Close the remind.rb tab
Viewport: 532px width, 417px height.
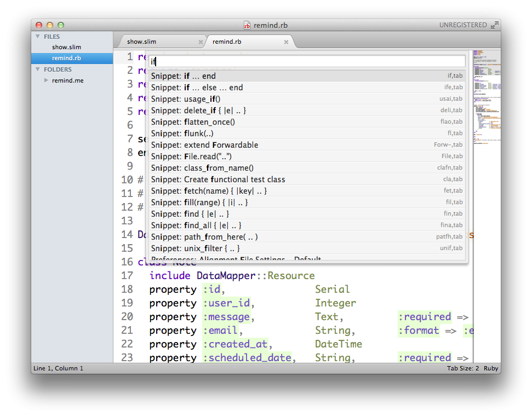[x=286, y=42]
